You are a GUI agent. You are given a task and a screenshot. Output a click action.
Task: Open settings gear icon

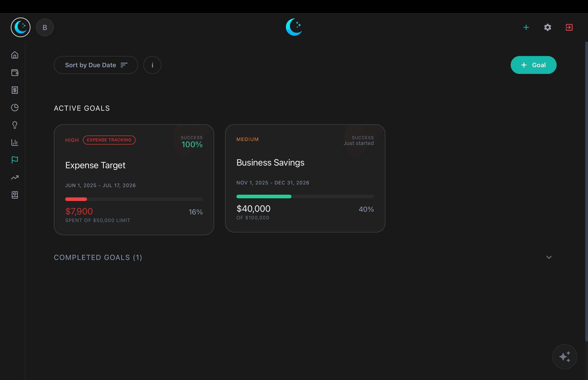pos(547,27)
